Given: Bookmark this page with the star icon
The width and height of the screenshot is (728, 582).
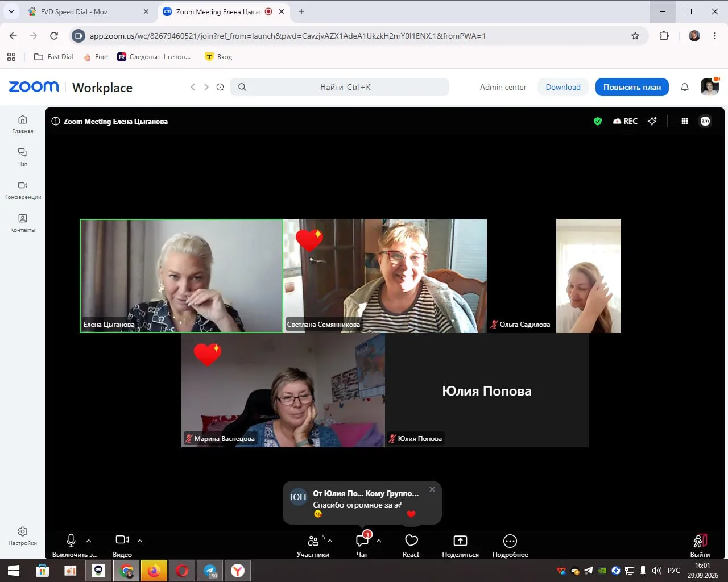Looking at the screenshot, I should 635,36.
